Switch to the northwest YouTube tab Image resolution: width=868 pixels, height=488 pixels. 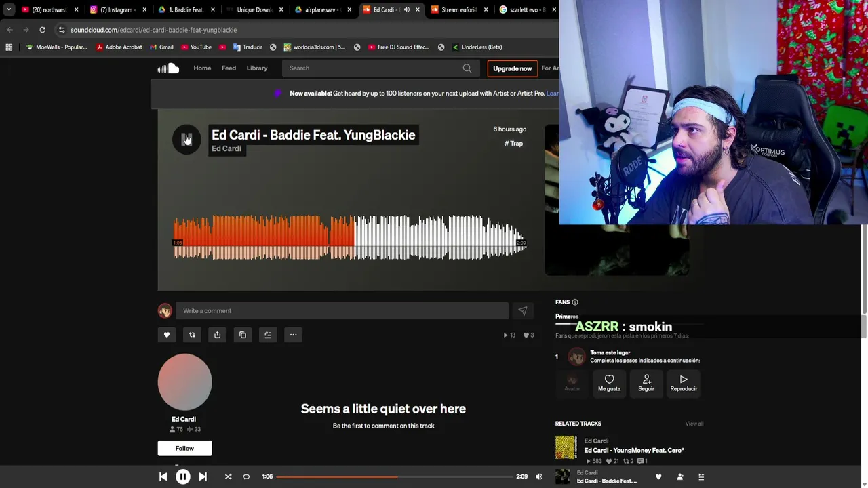coord(49,9)
